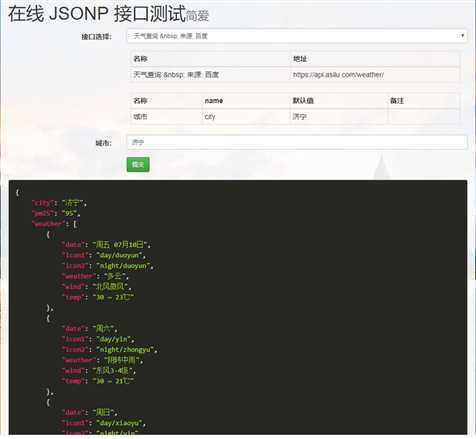Click the "weather" array key in JSON output
Viewport: 476px width, 439px height.
point(48,224)
